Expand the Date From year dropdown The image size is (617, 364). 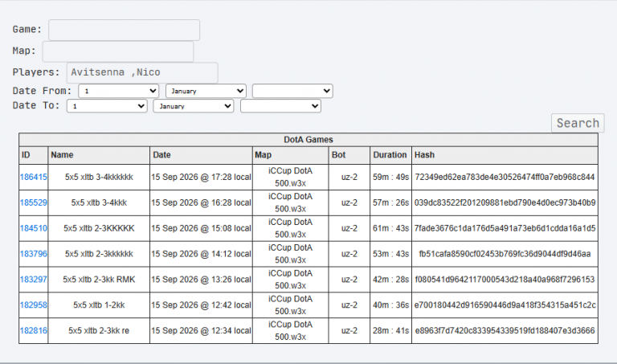pyautogui.click(x=292, y=91)
